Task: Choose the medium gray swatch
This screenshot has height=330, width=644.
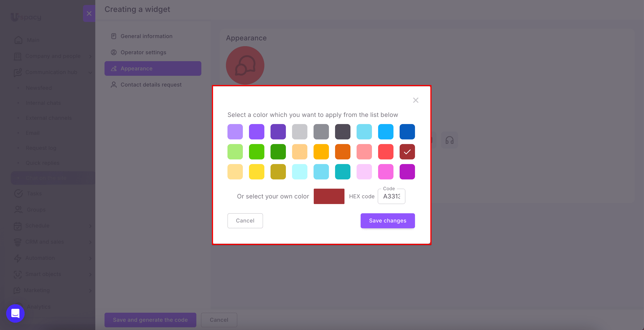Action: [321, 132]
